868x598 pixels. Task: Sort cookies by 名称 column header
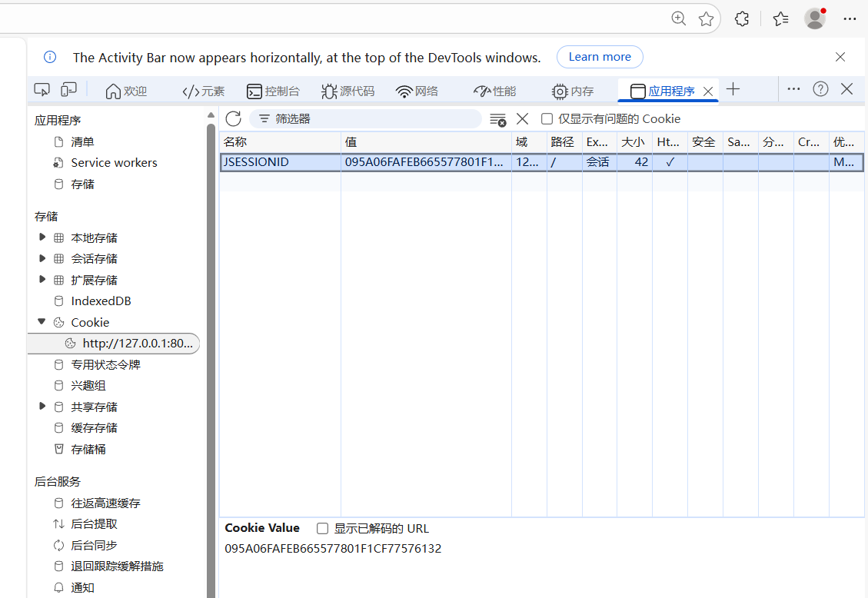[x=280, y=142]
